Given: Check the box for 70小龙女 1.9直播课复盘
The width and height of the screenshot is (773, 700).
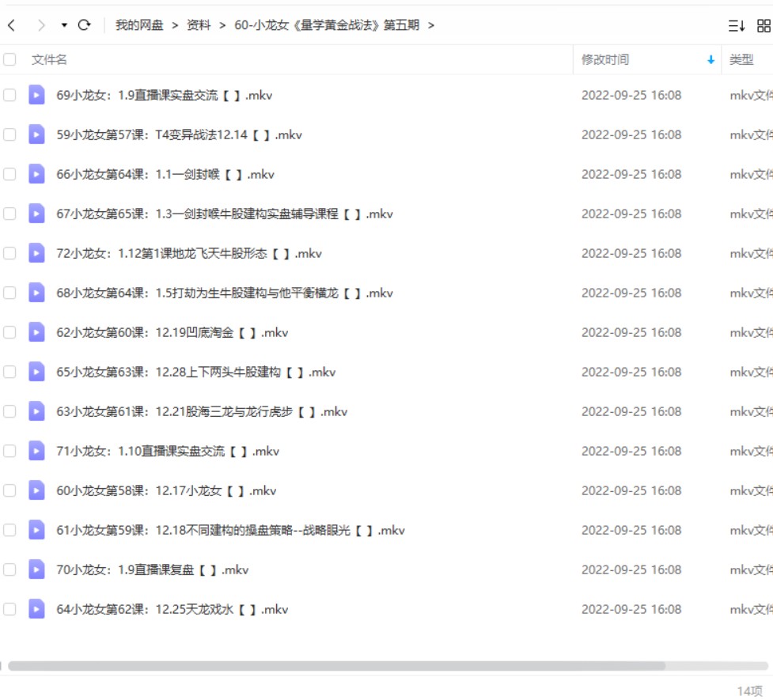Looking at the screenshot, I should coord(9,569).
